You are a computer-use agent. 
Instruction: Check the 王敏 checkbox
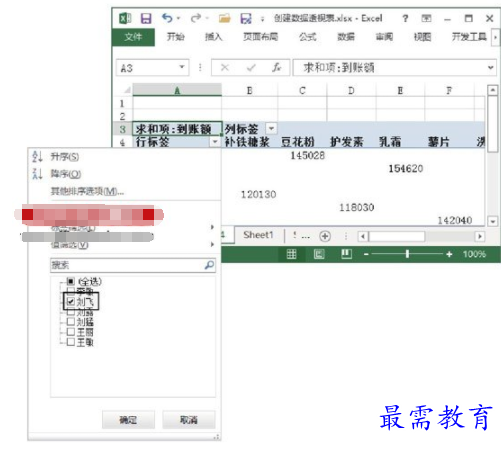pyautogui.click(x=71, y=342)
